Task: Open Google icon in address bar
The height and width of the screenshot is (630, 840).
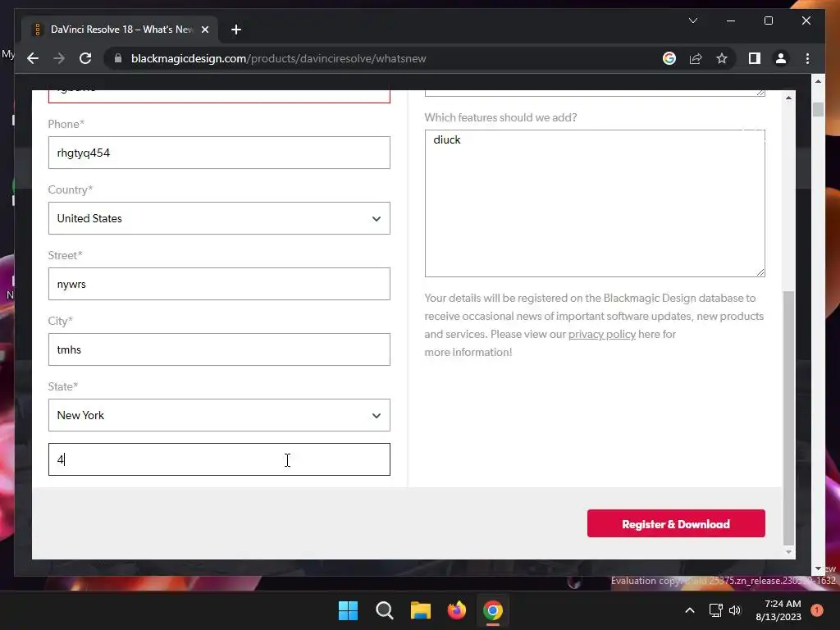Action: point(669,58)
